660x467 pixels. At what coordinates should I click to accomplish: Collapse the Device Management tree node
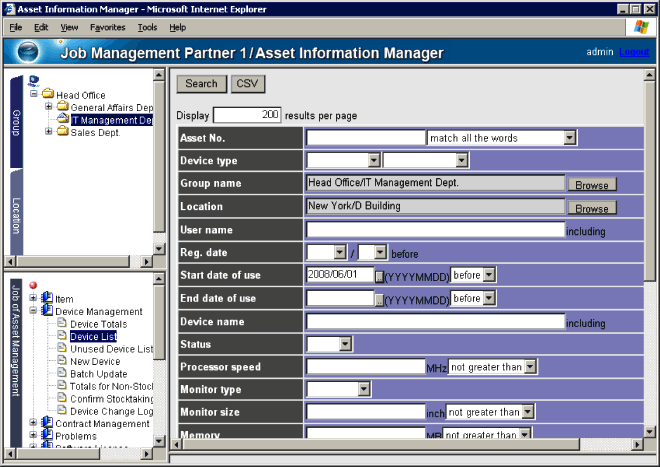(33, 311)
